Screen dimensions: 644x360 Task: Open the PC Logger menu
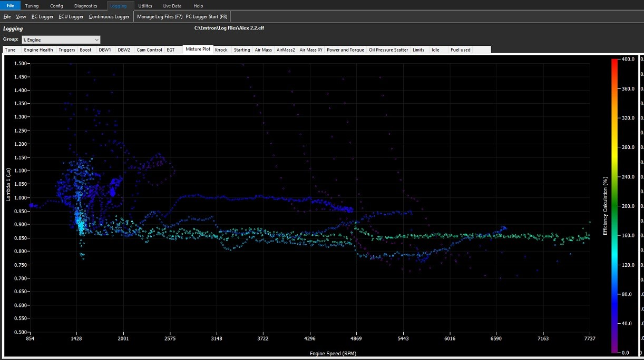coord(42,17)
